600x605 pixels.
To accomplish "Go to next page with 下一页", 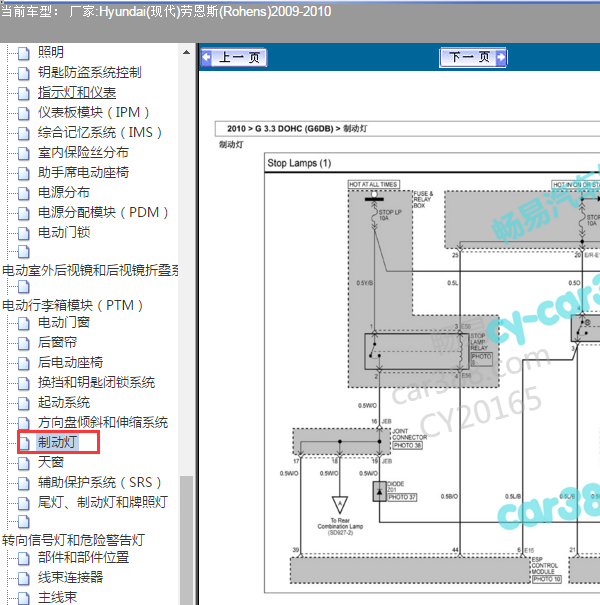I will tap(473, 58).
